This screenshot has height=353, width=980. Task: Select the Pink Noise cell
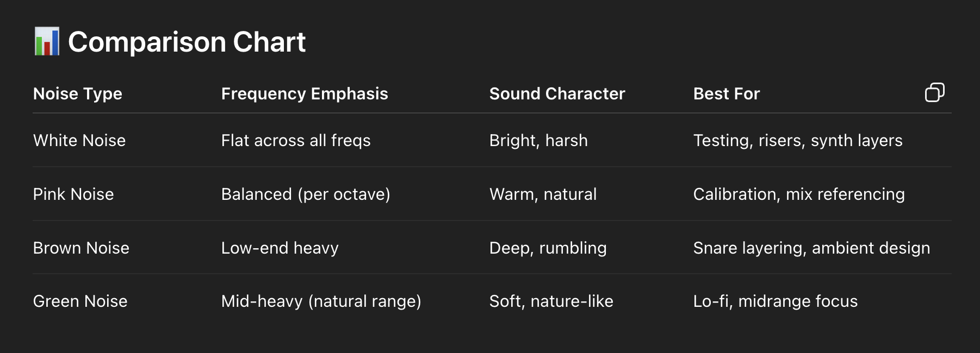point(73,194)
